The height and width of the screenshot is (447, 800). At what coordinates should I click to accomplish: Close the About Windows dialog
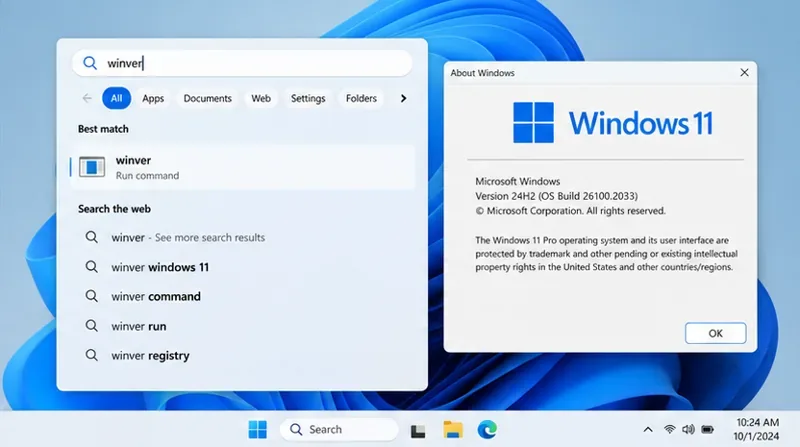tap(744, 72)
